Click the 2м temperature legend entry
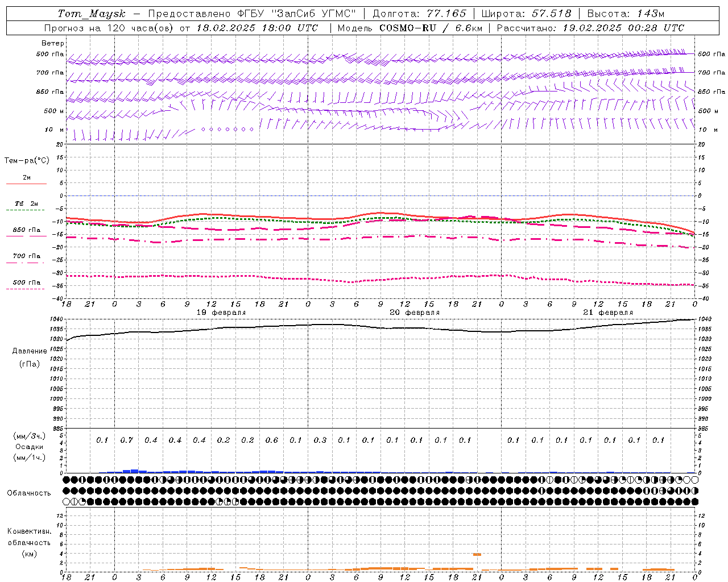 coord(27,178)
